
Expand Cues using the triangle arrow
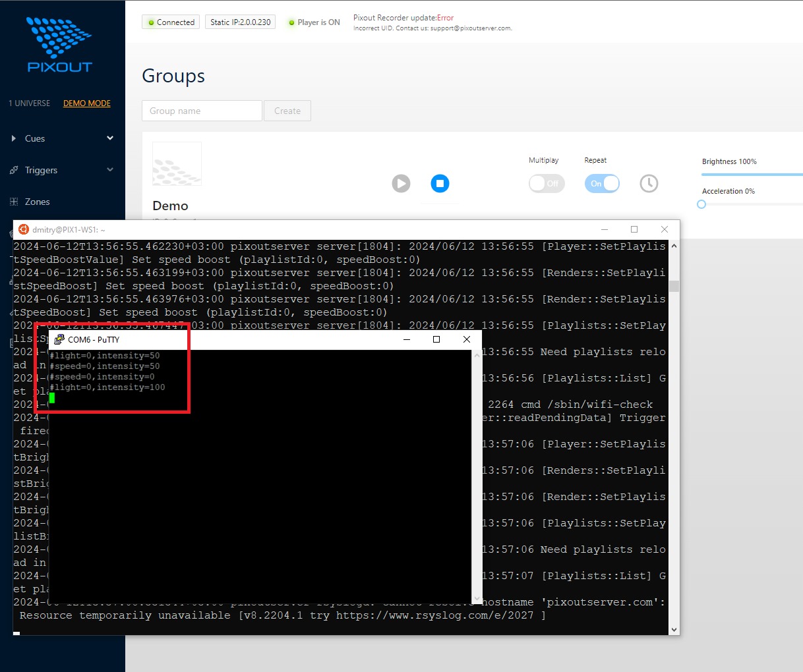tap(14, 138)
